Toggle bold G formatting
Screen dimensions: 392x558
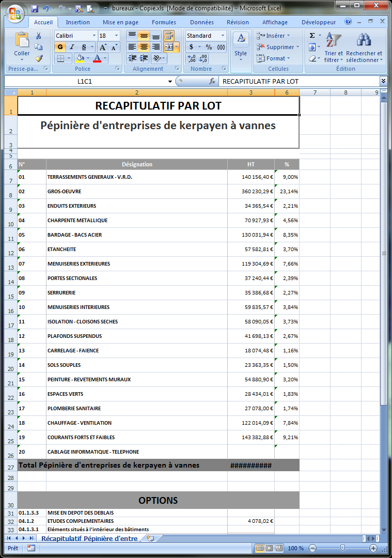tap(60, 47)
